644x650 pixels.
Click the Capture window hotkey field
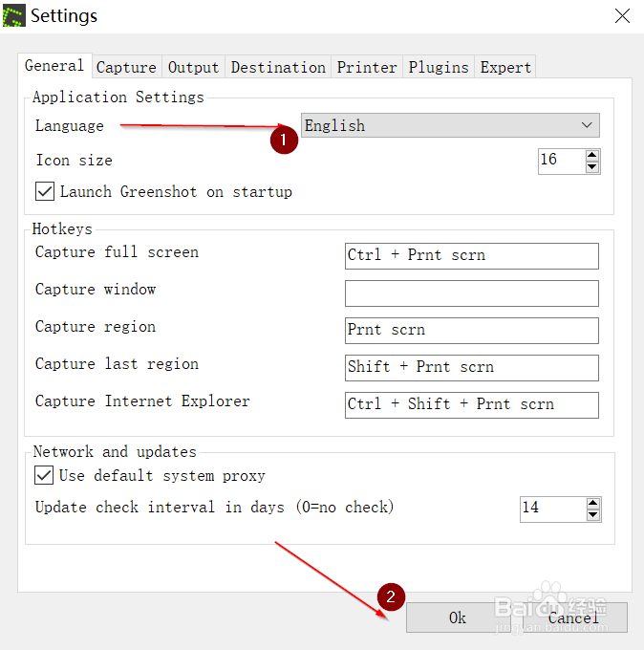pos(472,292)
